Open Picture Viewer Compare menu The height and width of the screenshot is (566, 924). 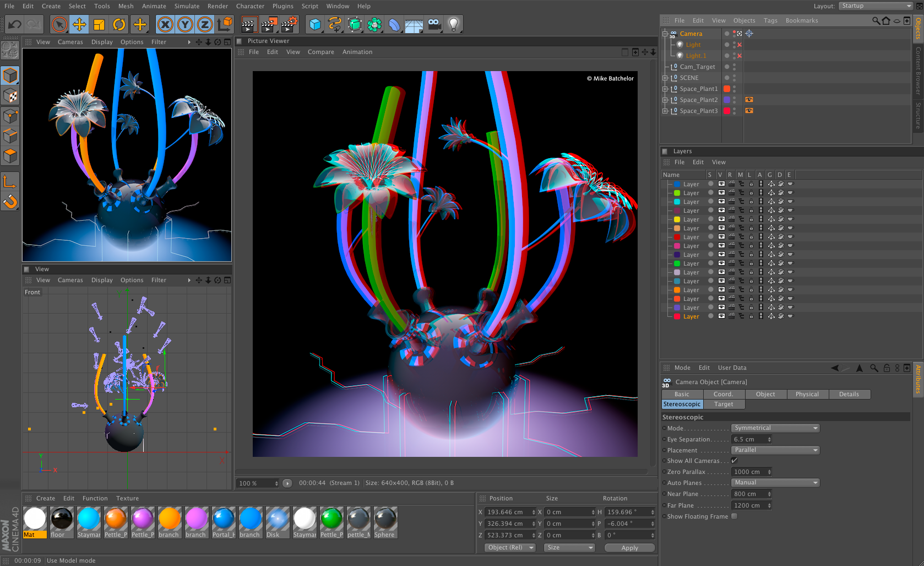320,52
